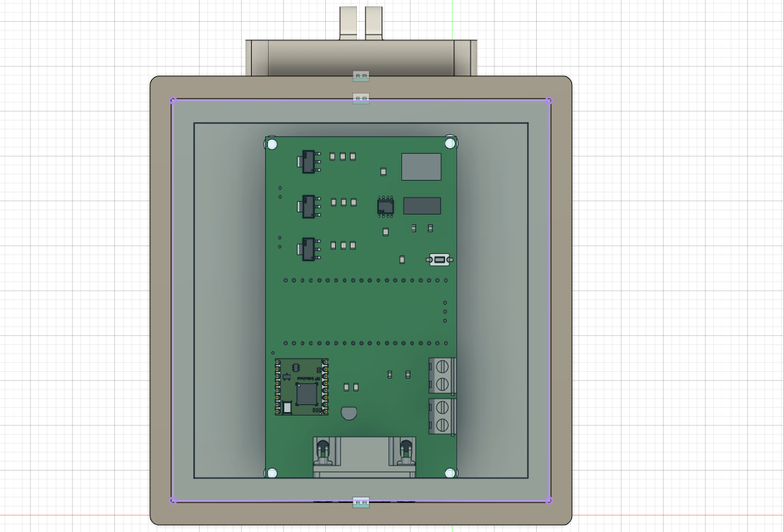Click the PCB's top-right mounting hole
The height and width of the screenshot is (532, 783).
point(450,144)
